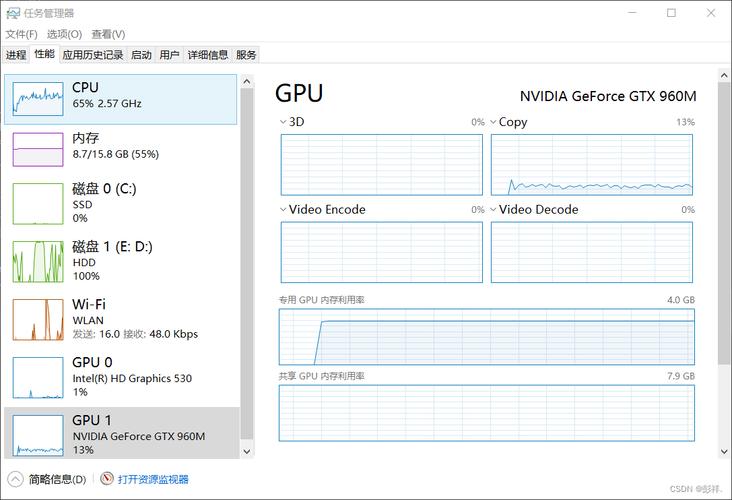Click the sidebar scrollbar thumb

point(247,264)
